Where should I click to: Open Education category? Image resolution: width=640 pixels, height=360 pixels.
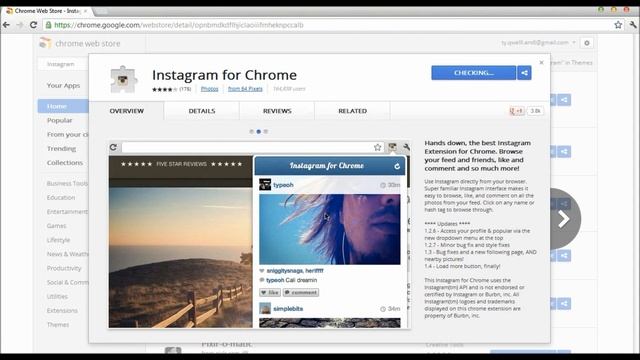click(x=61, y=198)
